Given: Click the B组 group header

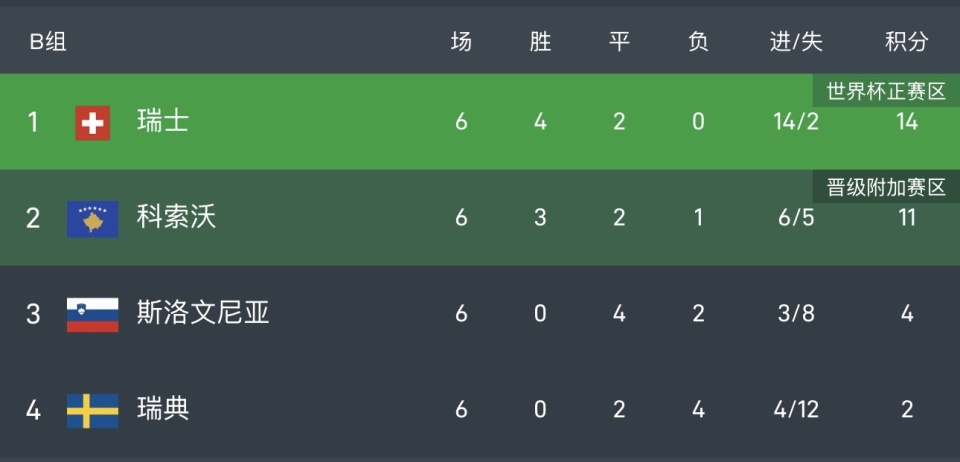Looking at the screenshot, I should pos(48,42).
